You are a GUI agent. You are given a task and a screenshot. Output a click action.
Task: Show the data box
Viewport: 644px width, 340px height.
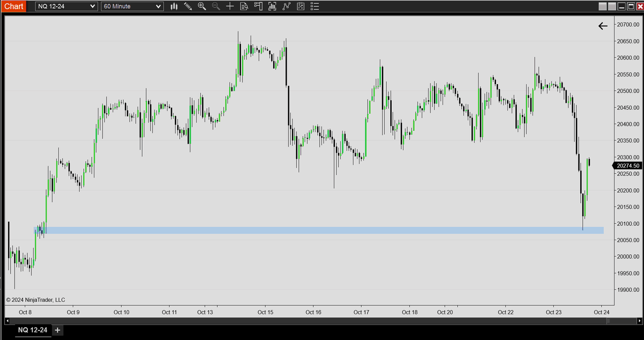pos(244,6)
